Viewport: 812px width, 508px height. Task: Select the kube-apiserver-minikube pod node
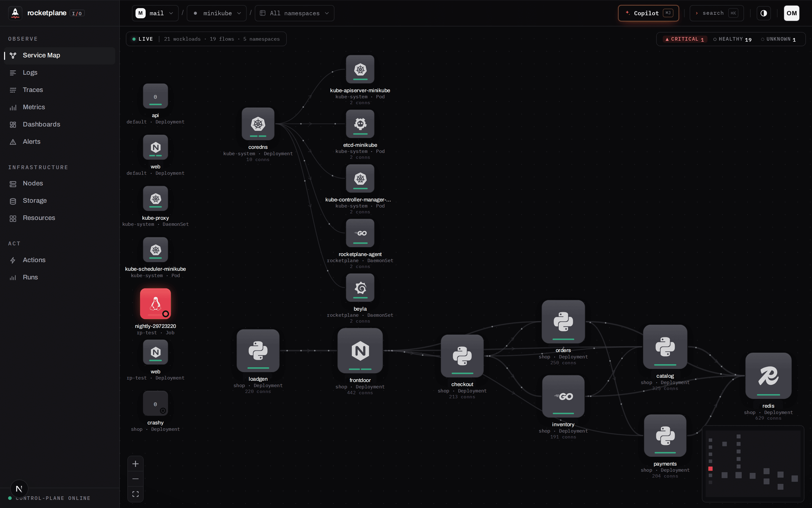pos(360,69)
